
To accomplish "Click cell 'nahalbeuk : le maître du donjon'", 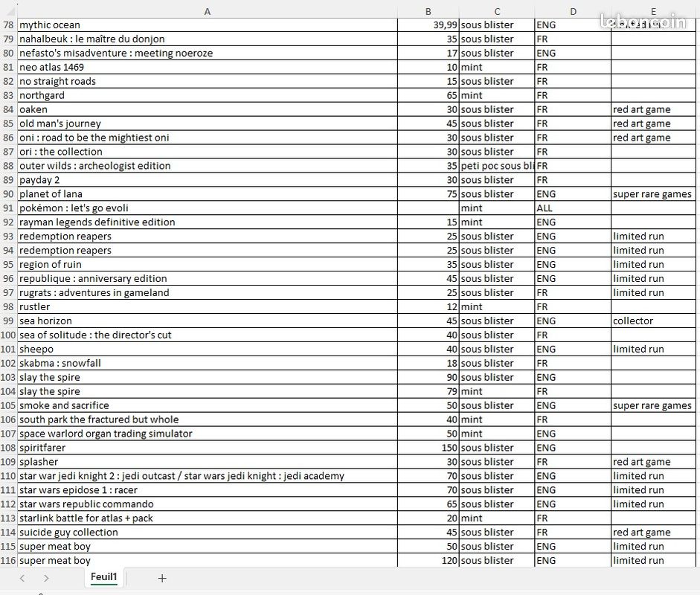I will coord(207,39).
